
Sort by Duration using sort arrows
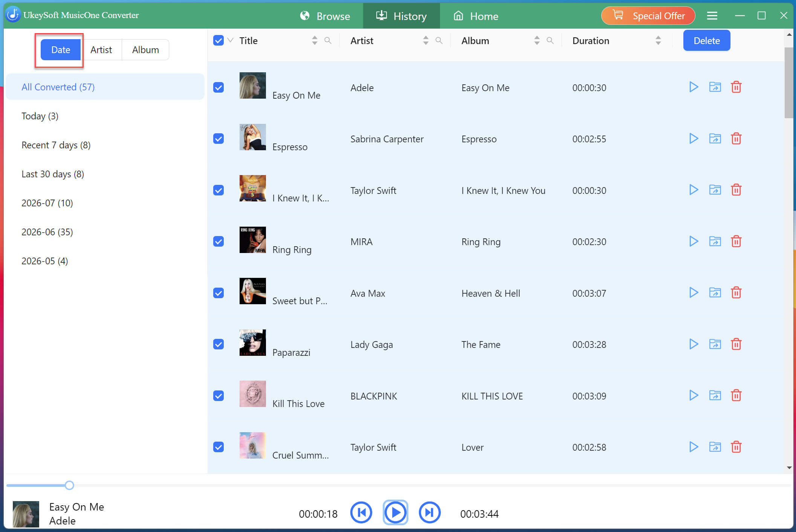pos(658,40)
